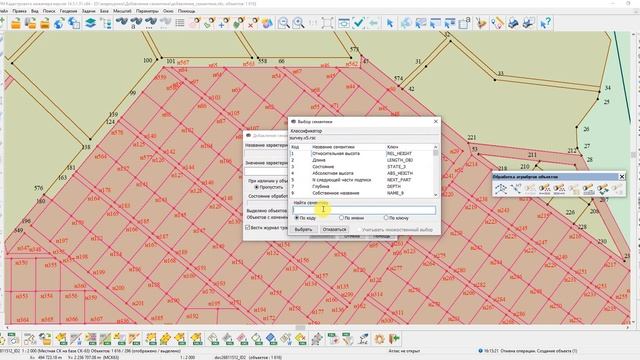Click the map scrollbar right arrow
This screenshot has height=360, width=640.
[628, 327]
